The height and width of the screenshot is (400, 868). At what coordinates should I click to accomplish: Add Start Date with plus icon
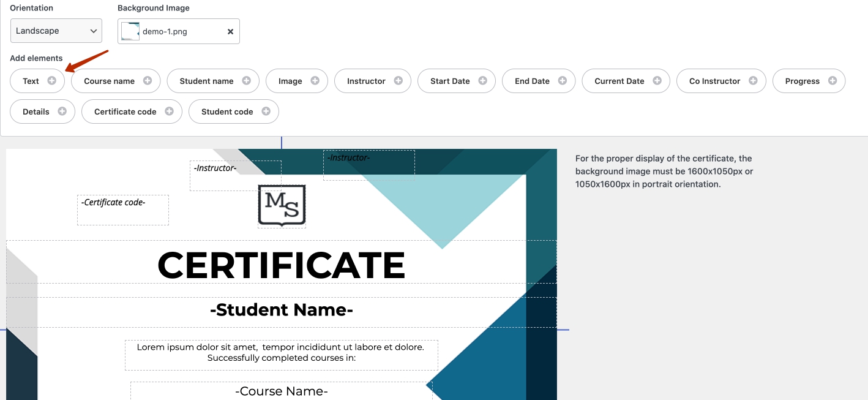[x=482, y=81]
